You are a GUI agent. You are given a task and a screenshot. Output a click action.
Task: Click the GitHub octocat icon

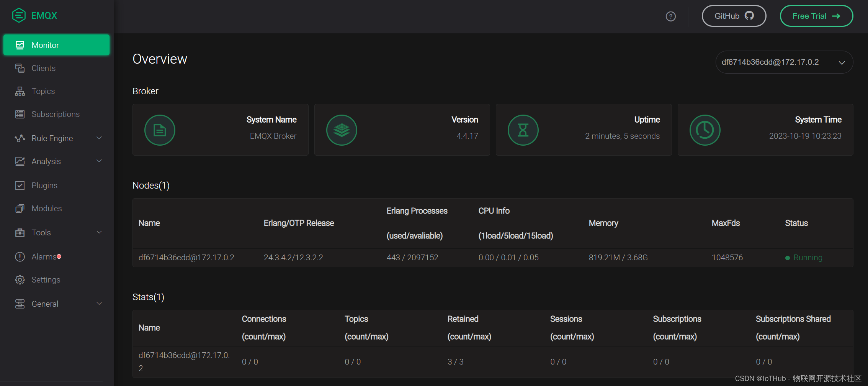pyautogui.click(x=749, y=16)
